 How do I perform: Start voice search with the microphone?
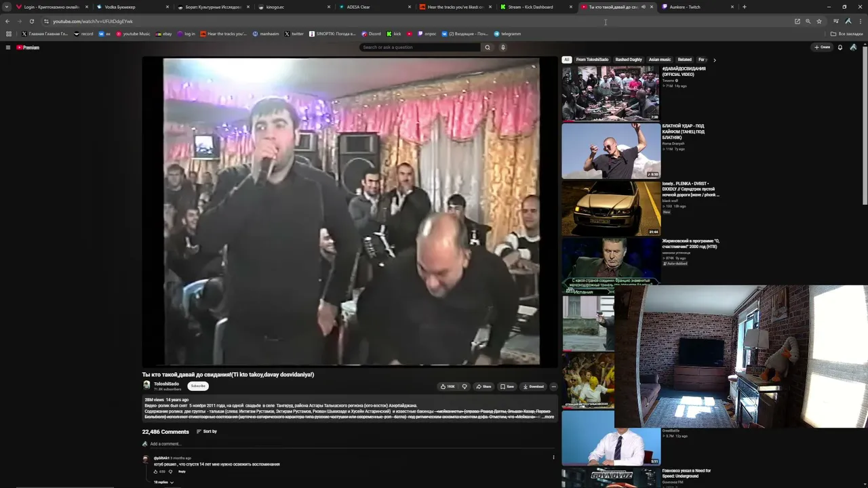pyautogui.click(x=502, y=47)
